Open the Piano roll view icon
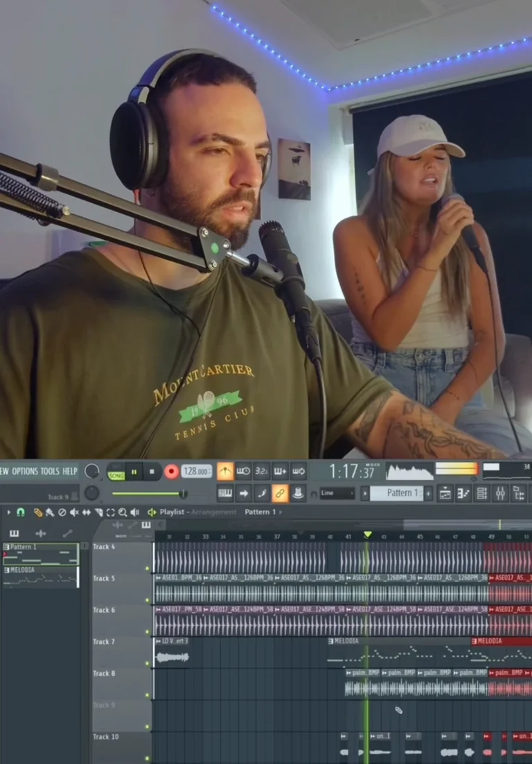Screen dimensions: 532x764 pos(463,494)
